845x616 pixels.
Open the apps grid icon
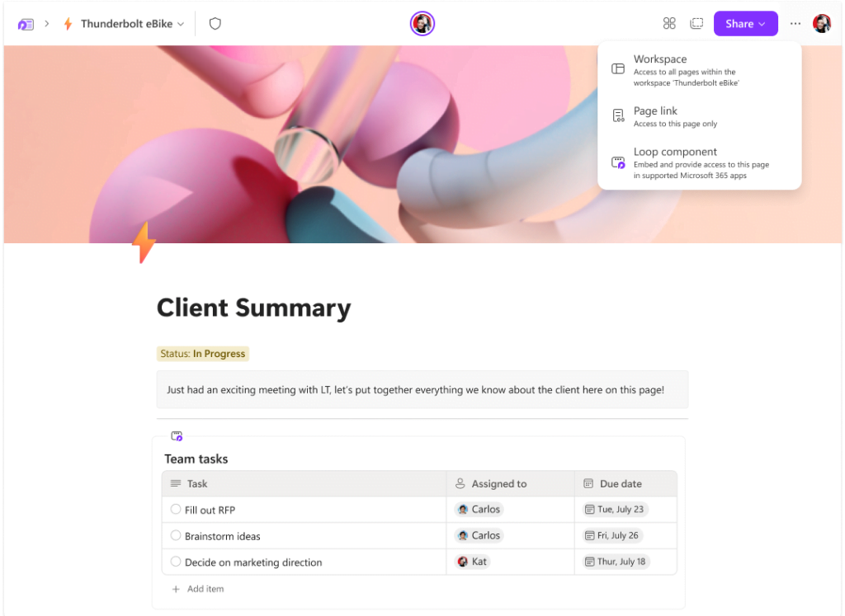coord(669,24)
